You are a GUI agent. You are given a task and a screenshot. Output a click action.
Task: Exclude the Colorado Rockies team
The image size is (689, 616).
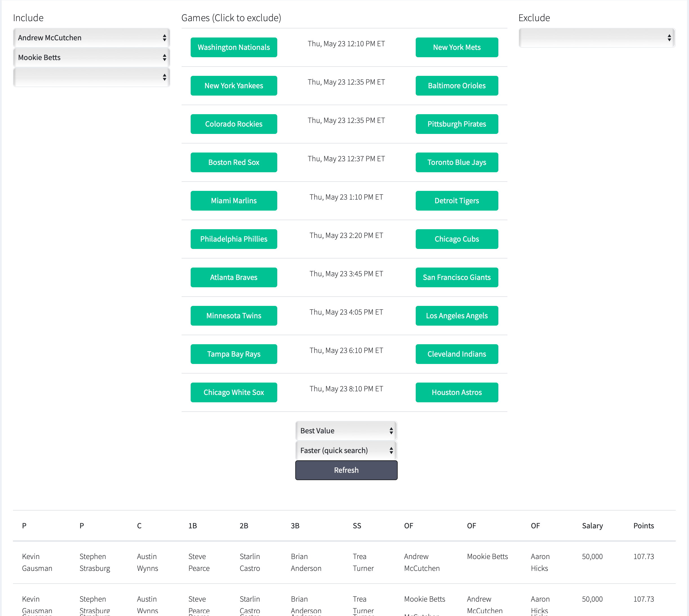(x=234, y=124)
